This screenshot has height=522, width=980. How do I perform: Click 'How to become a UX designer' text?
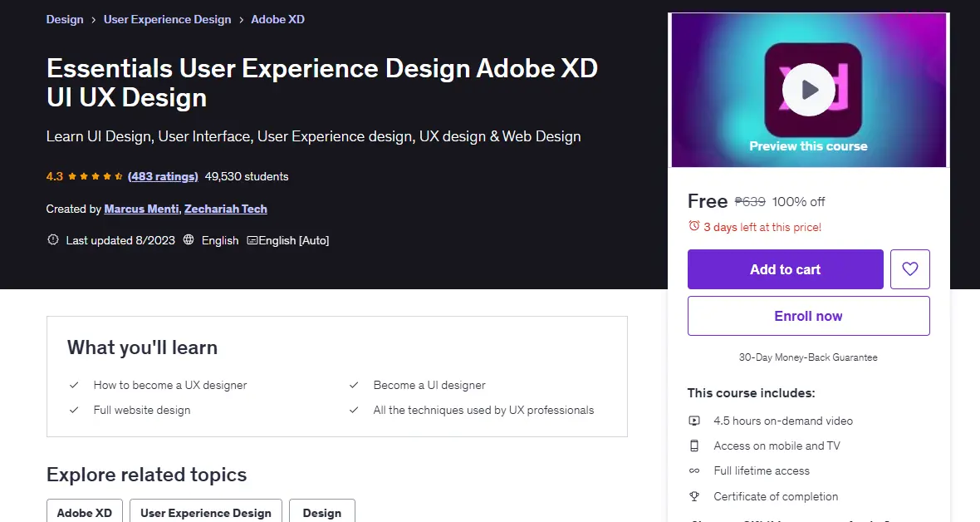pyautogui.click(x=170, y=385)
